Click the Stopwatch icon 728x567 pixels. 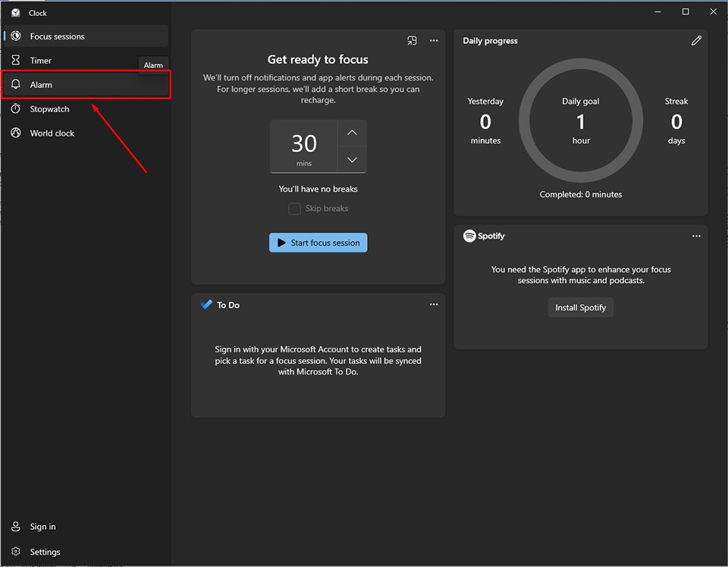[x=16, y=108]
